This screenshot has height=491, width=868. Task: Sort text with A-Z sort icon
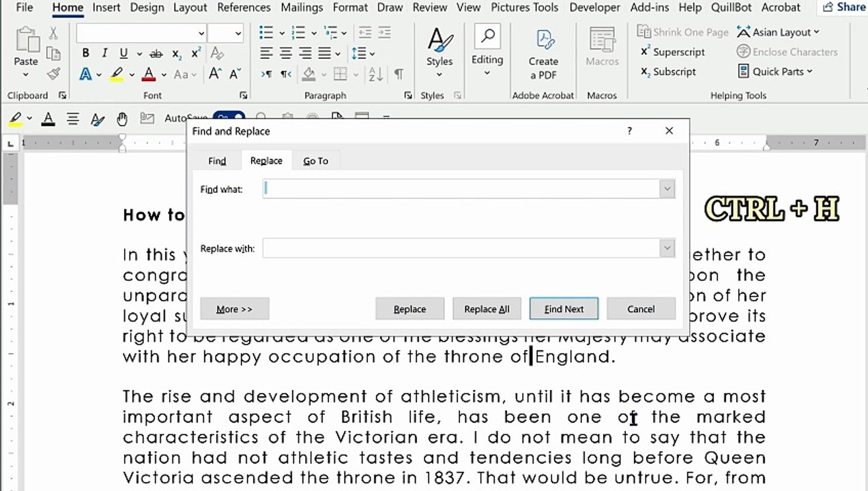[x=375, y=74]
